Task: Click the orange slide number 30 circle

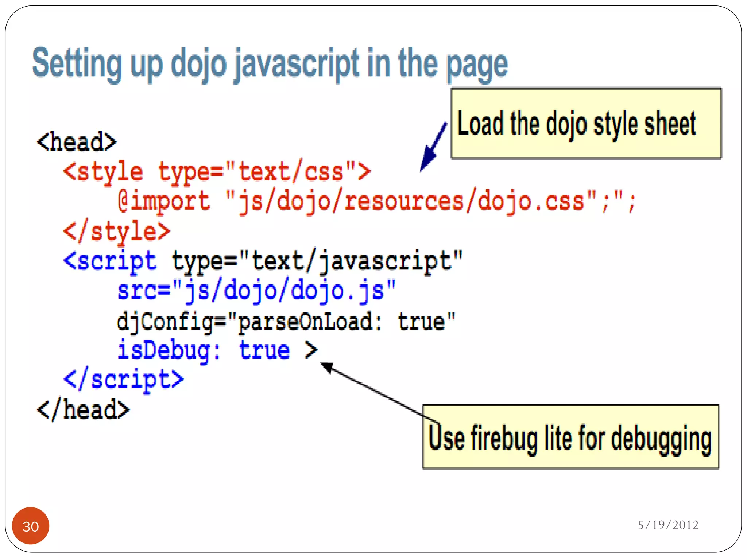Action: [31, 526]
